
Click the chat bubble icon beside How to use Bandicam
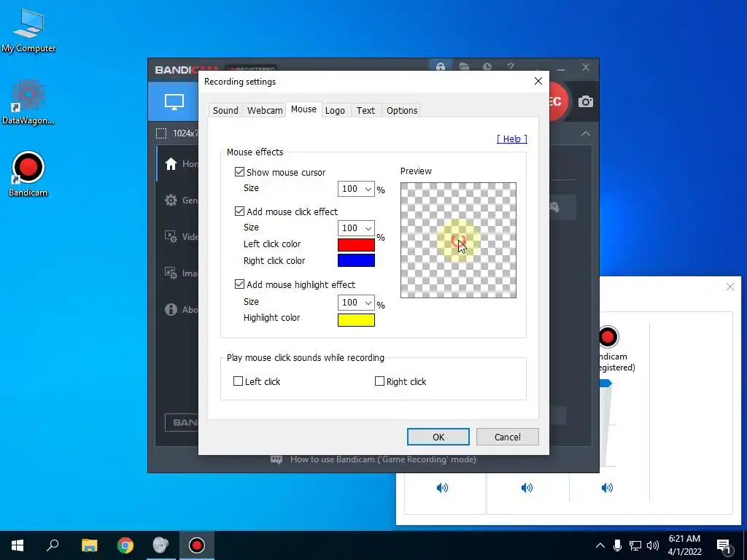(x=276, y=459)
